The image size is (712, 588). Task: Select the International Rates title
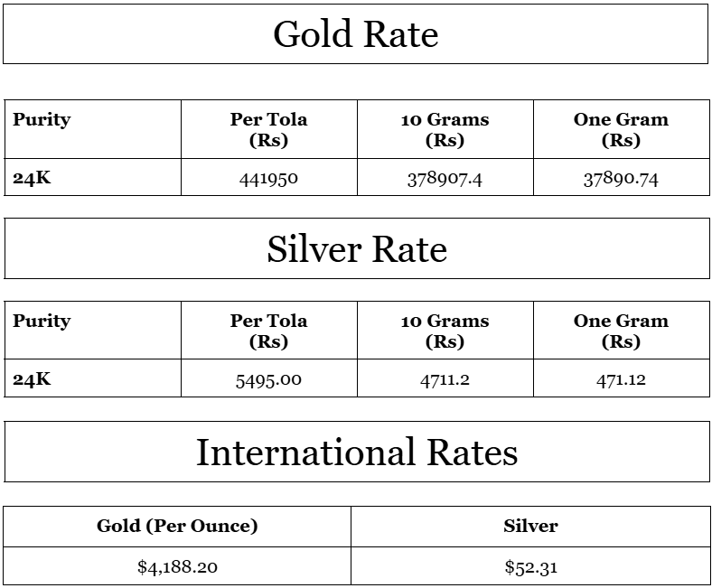[356, 452]
